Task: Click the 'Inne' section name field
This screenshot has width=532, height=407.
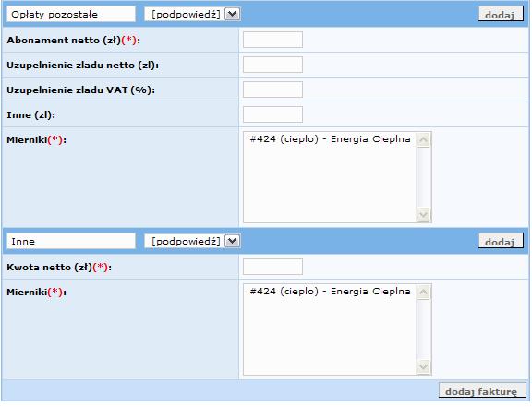Action: coord(71,241)
